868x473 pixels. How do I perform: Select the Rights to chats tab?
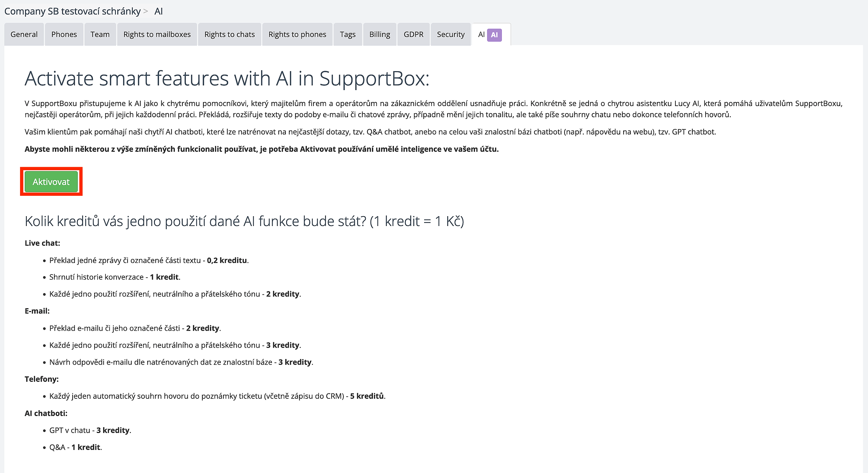pyautogui.click(x=229, y=34)
